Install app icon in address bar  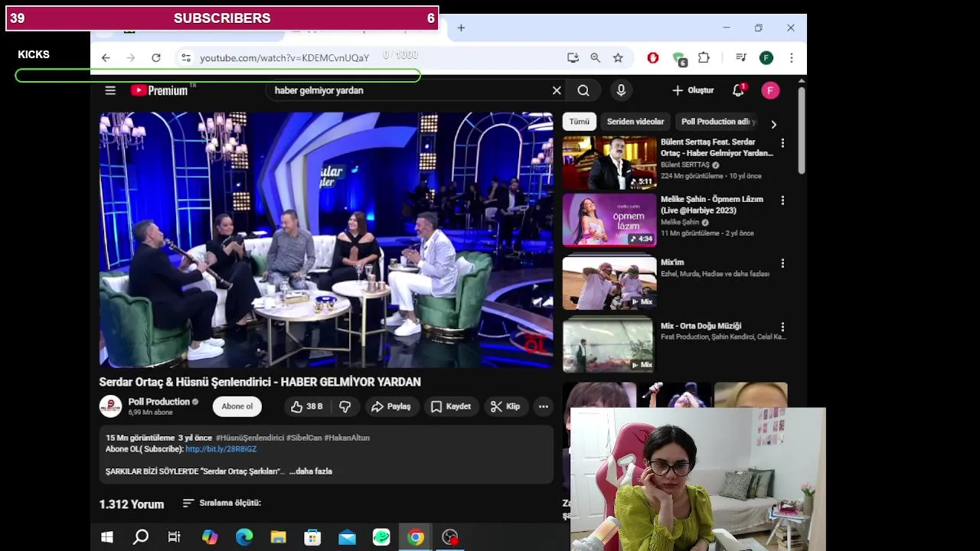coord(573,58)
